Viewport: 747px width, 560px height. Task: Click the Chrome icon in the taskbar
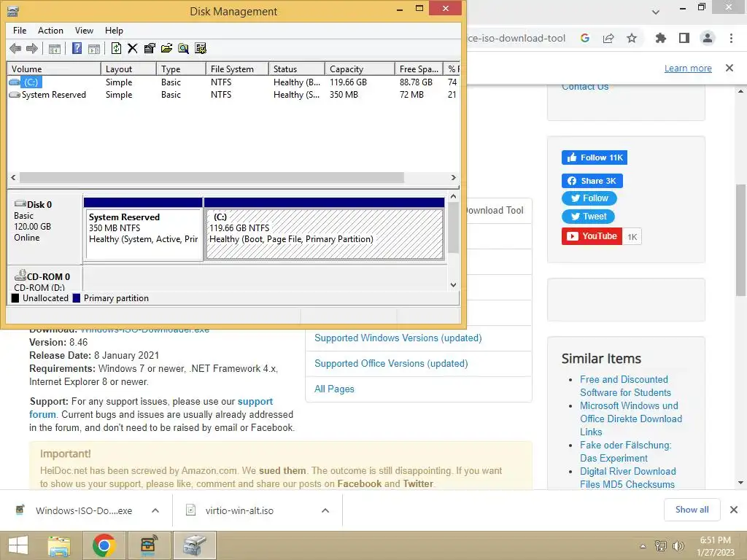coord(104,545)
